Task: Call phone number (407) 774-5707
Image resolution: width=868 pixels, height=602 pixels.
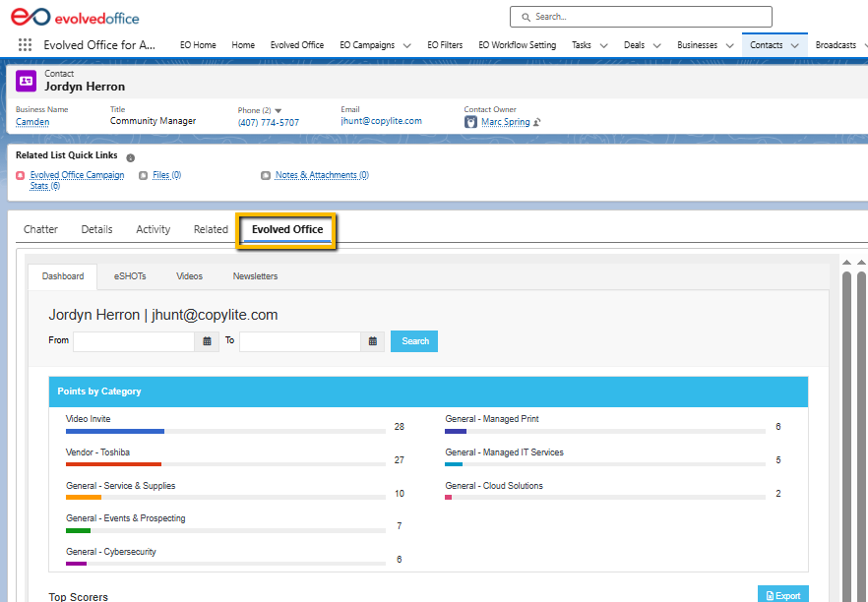Action: [x=269, y=122]
